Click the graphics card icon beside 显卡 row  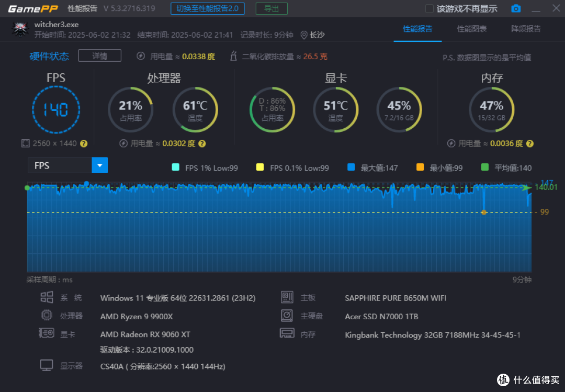(x=47, y=333)
